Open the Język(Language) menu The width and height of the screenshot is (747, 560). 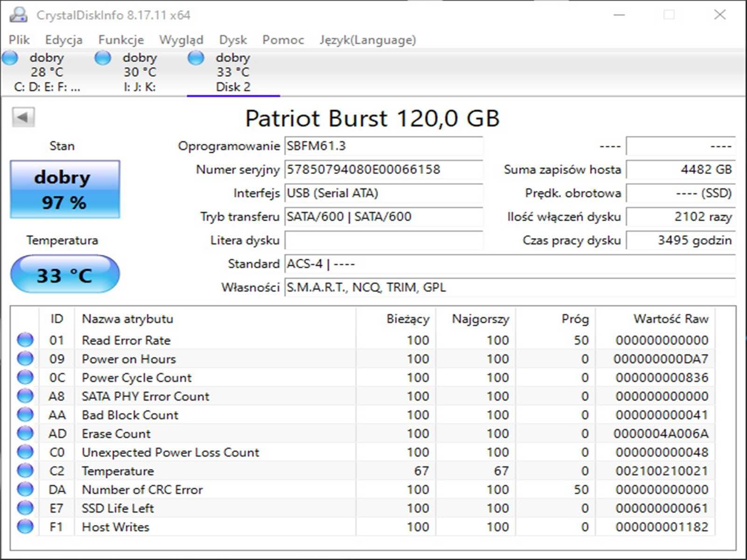point(367,40)
